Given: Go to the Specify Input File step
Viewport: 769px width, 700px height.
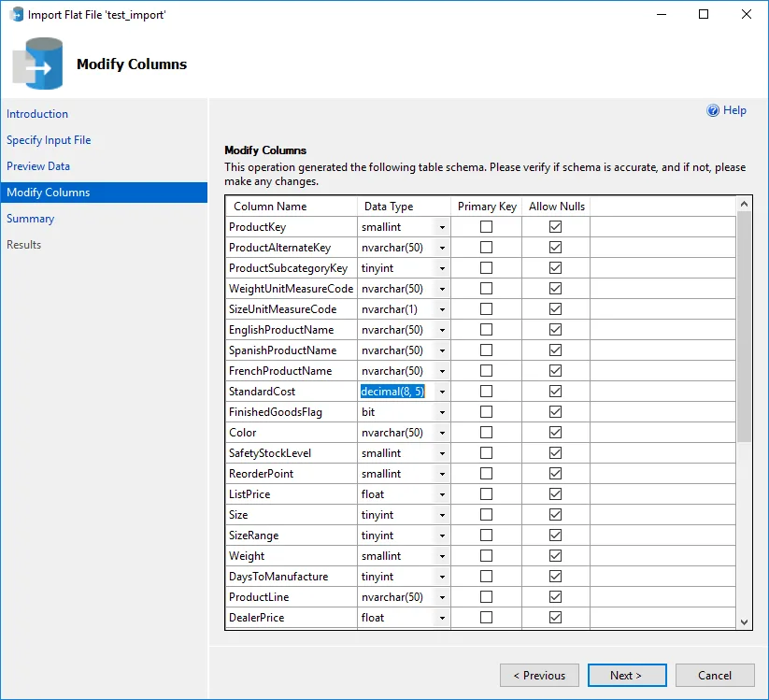Looking at the screenshot, I should (x=49, y=140).
